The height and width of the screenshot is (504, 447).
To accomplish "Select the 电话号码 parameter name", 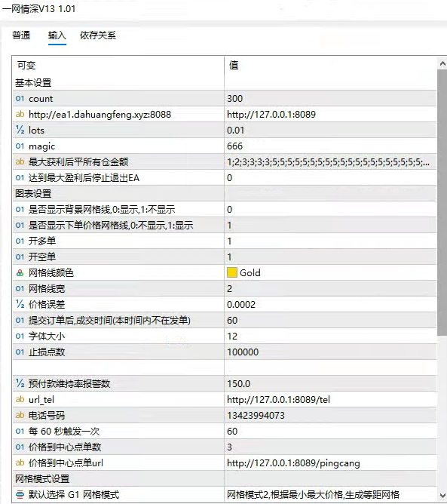I will 47,415.
